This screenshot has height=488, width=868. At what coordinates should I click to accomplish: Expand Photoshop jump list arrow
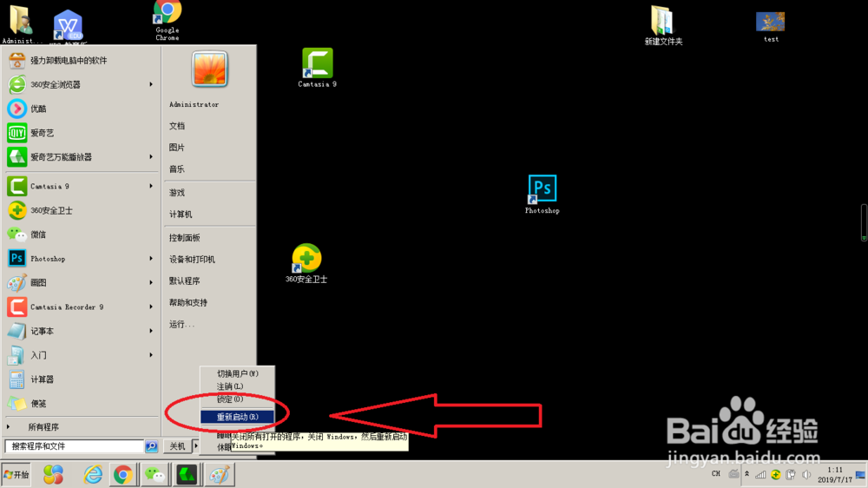[x=150, y=259]
